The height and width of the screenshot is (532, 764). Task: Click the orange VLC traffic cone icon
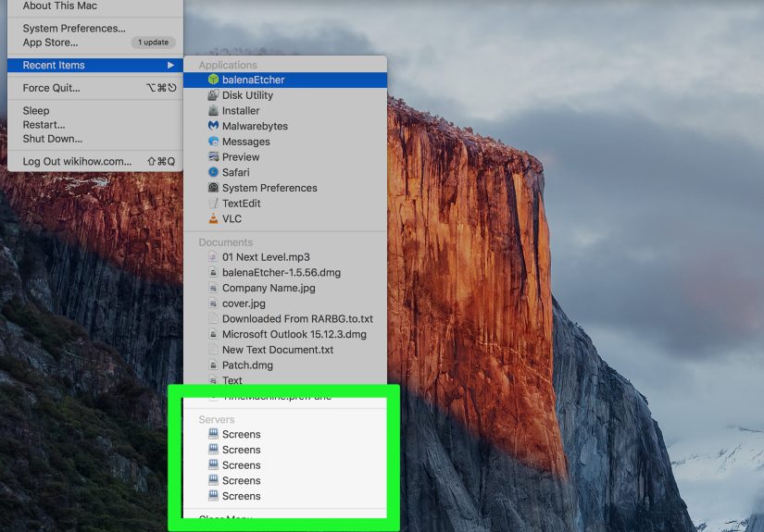pos(213,218)
